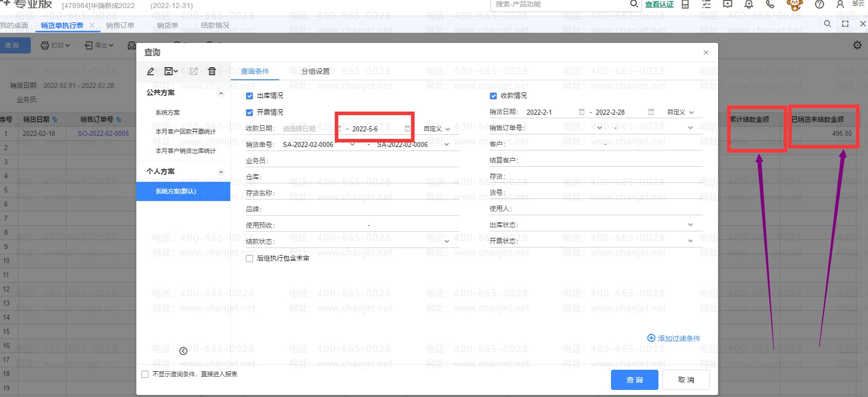The width and height of the screenshot is (868, 397).
Task: Close the 查询 dialog with X
Action: (706, 53)
